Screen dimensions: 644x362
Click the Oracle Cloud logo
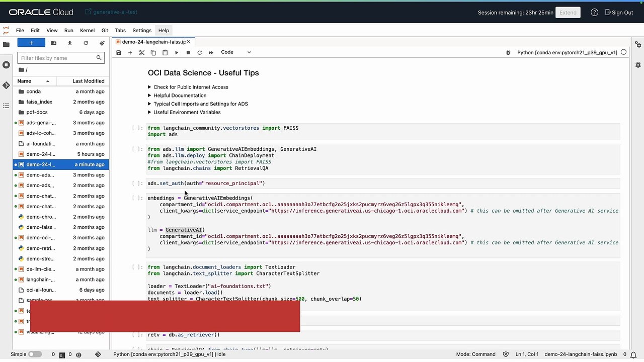point(41,12)
